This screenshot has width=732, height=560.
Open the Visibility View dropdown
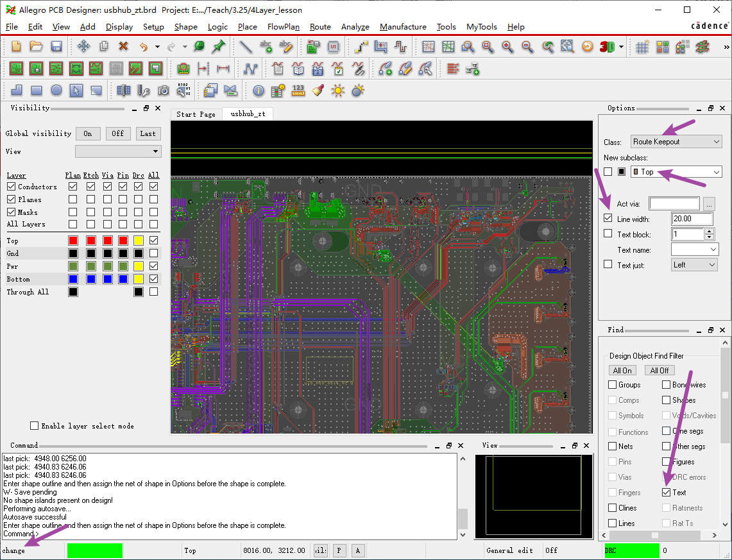118,151
